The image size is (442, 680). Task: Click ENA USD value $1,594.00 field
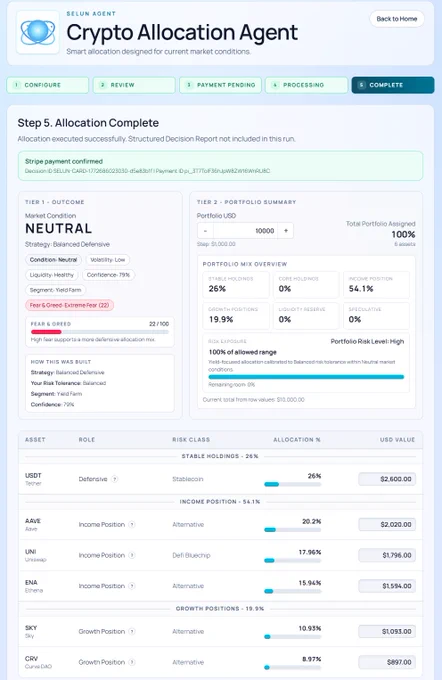click(387, 586)
